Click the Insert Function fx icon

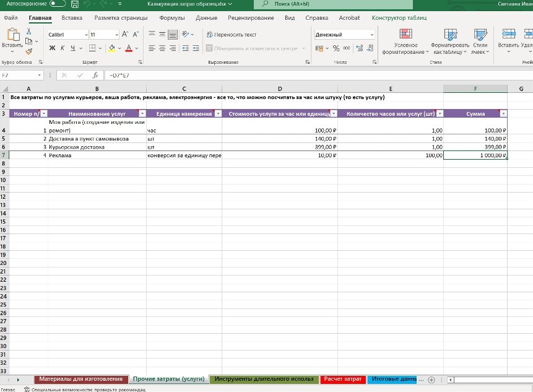click(x=95, y=75)
